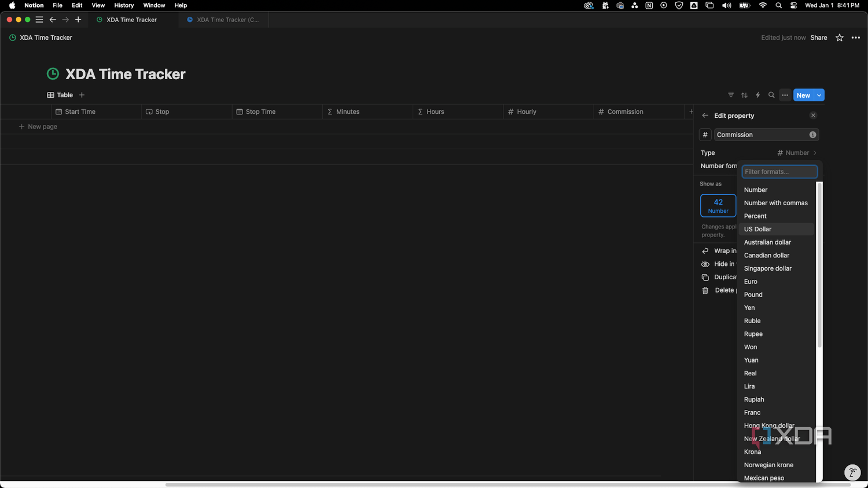This screenshot has width=868, height=488.
Task: Pick the Canadian dollar format
Action: click(x=777, y=256)
